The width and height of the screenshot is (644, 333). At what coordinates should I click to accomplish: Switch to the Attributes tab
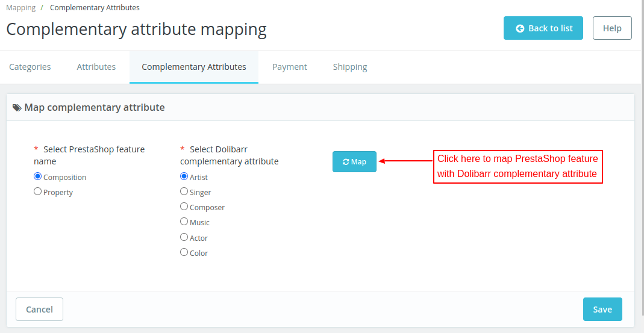point(96,66)
